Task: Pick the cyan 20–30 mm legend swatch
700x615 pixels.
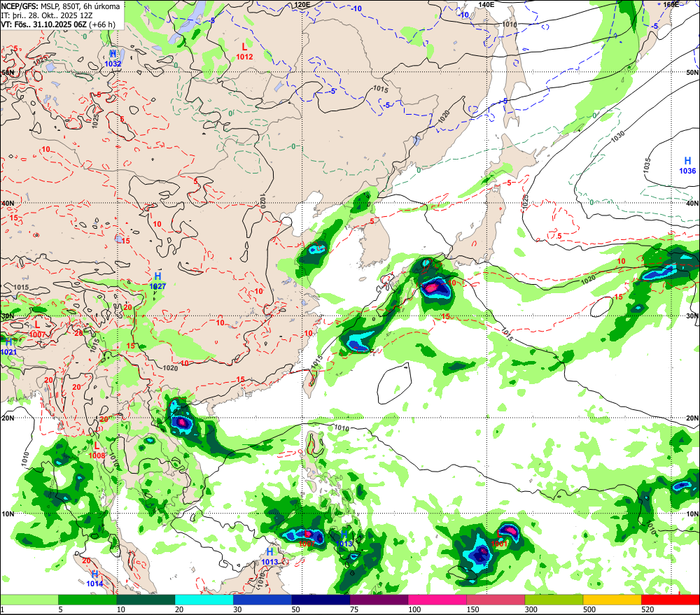Action: coord(204,600)
